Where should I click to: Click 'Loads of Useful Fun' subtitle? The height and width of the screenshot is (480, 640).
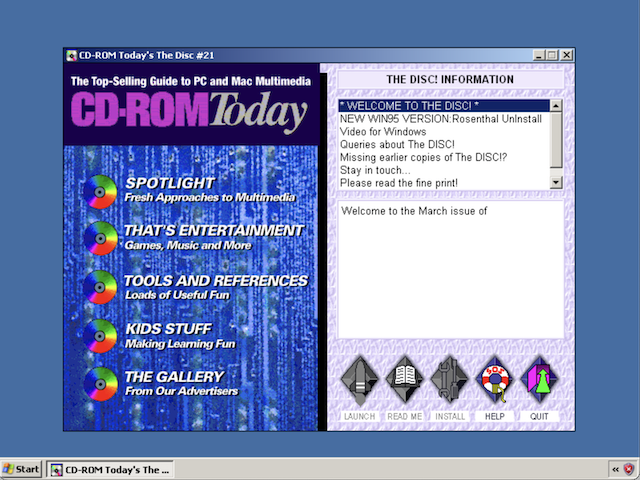[x=177, y=295]
